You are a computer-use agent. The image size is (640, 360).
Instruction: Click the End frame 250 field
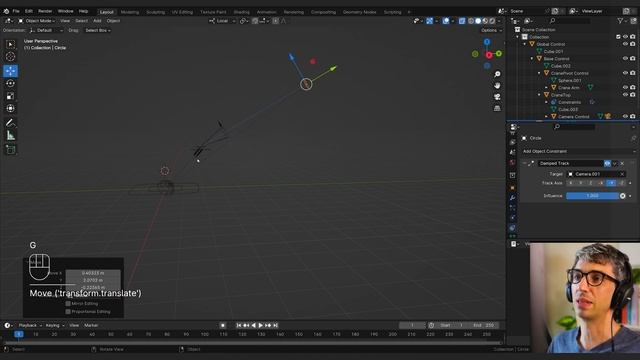coord(484,325)
